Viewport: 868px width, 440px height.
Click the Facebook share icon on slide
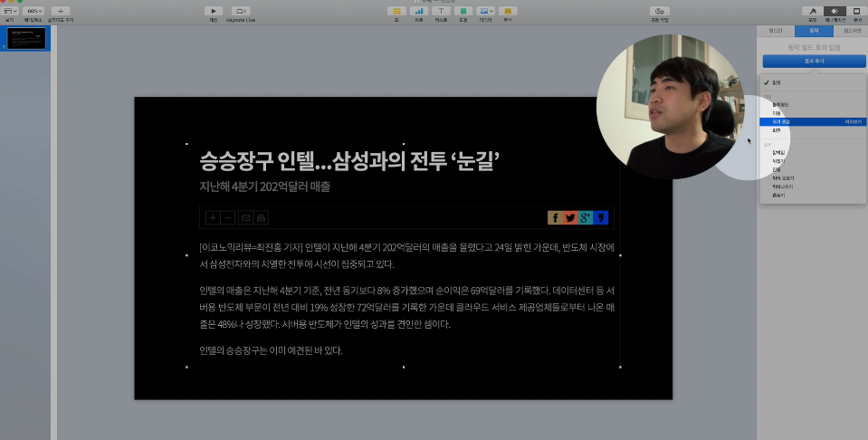point(555,217)
